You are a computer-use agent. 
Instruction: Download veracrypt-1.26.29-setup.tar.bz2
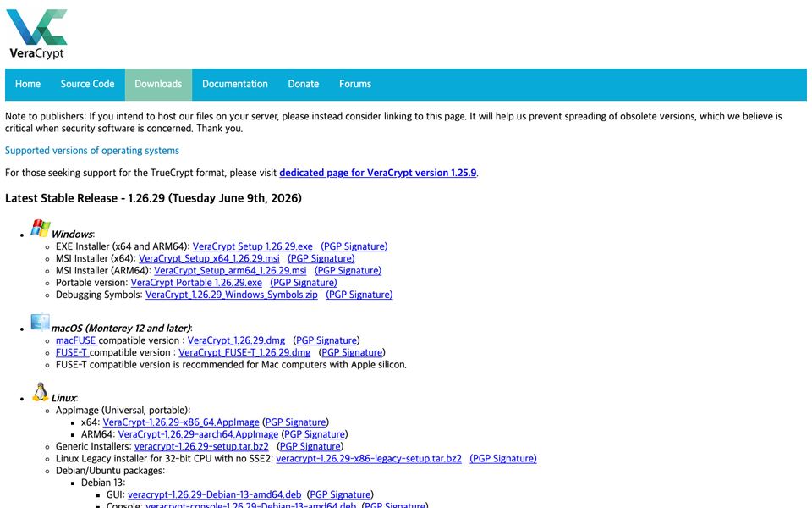(x=201, y=446)
